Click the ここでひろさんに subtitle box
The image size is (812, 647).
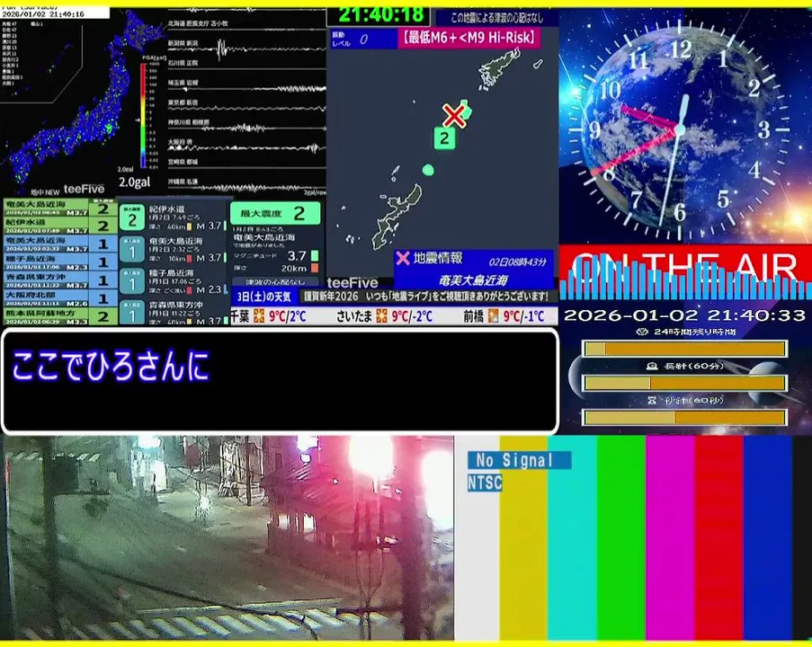coord(281,381)
